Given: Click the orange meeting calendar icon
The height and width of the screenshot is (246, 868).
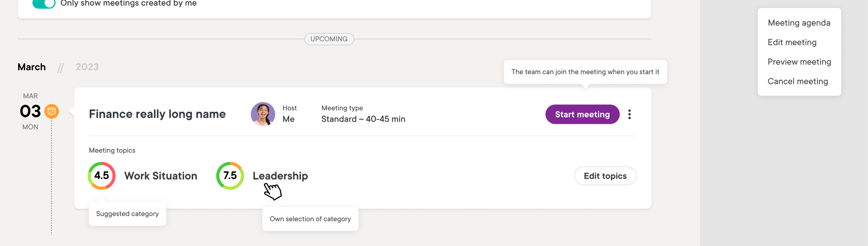Looking at the screenshot, I should (51, 111).
